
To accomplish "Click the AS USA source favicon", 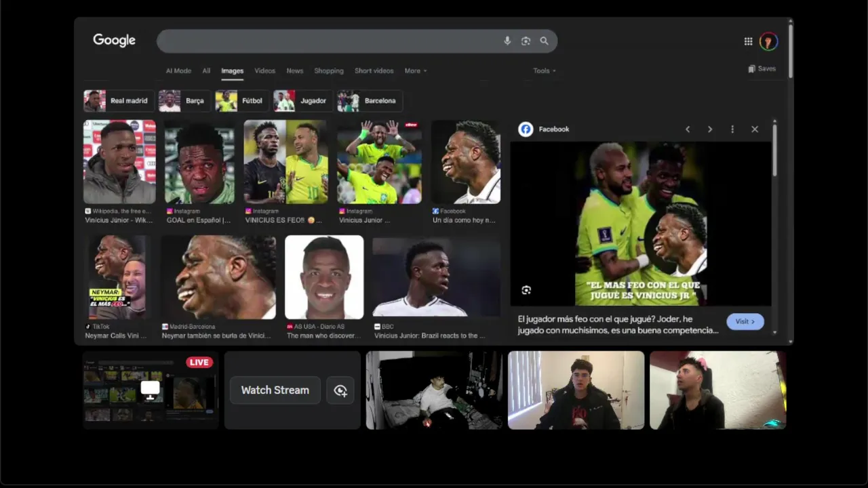I will 290,327.
